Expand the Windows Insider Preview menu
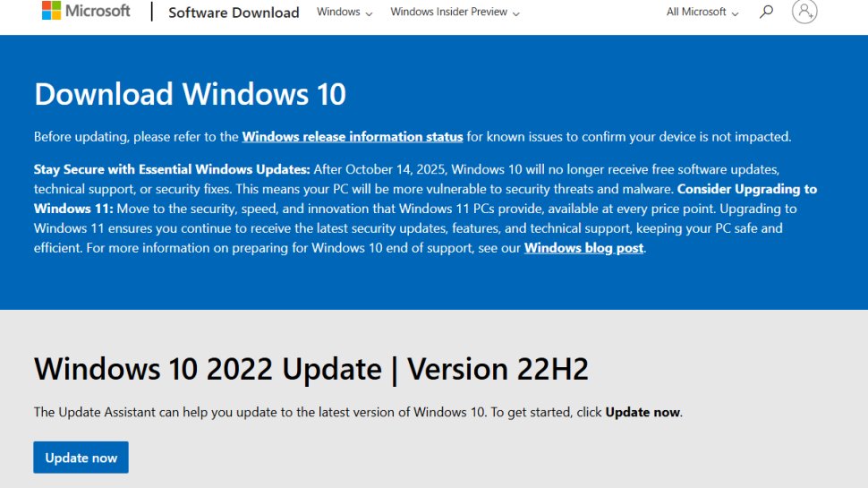 click(455, 12)
